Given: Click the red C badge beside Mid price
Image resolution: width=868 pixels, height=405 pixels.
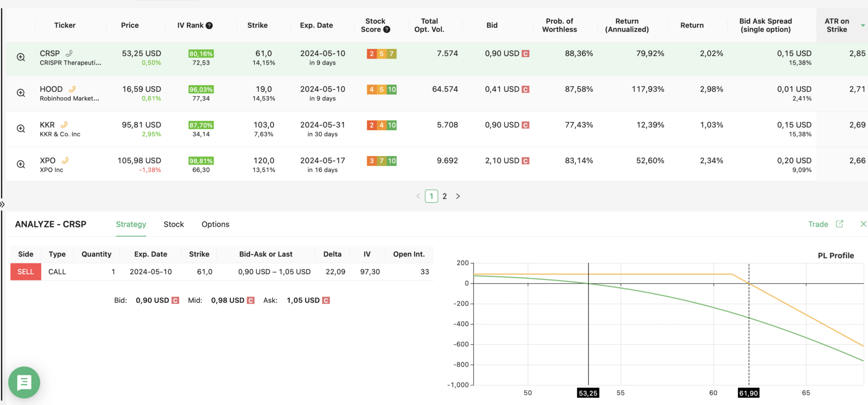Looking at the screenshot, I should [x=251, y=301].
